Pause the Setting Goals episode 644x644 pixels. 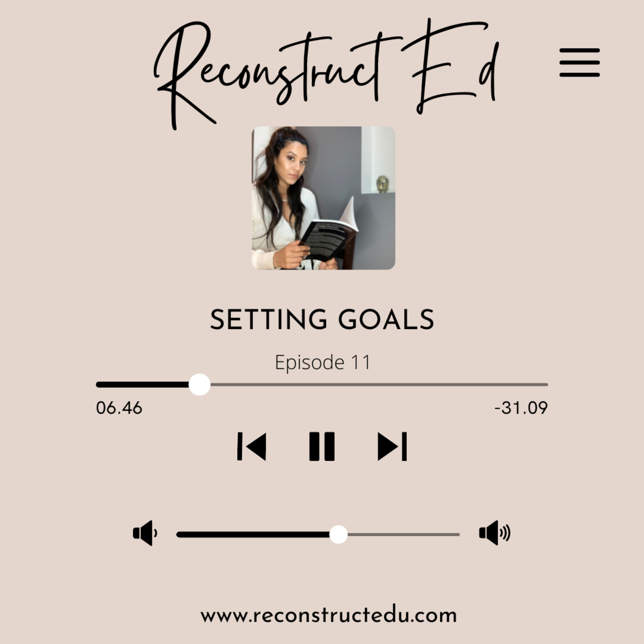(322, 446)
